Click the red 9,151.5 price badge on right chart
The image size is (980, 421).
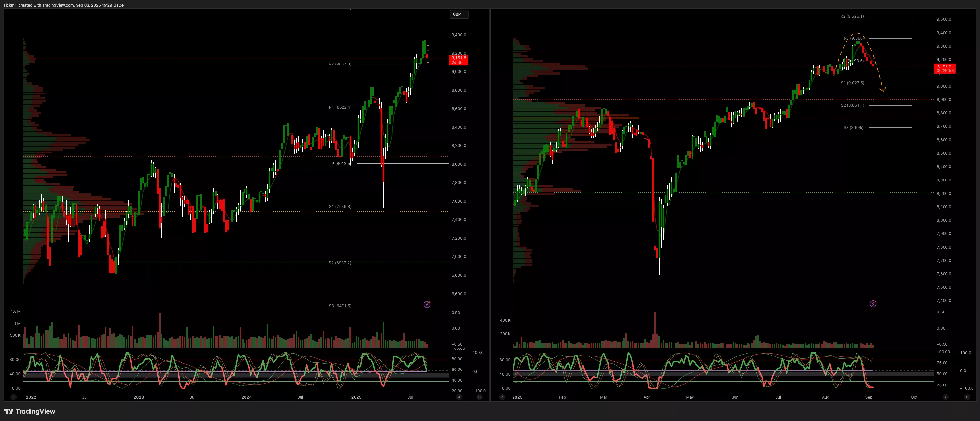[945, 68]
